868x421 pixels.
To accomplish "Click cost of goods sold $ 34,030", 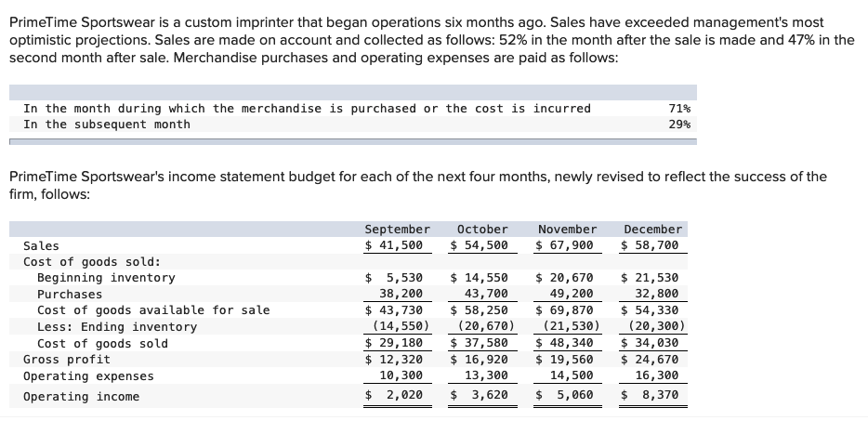I will coord(650,343).
